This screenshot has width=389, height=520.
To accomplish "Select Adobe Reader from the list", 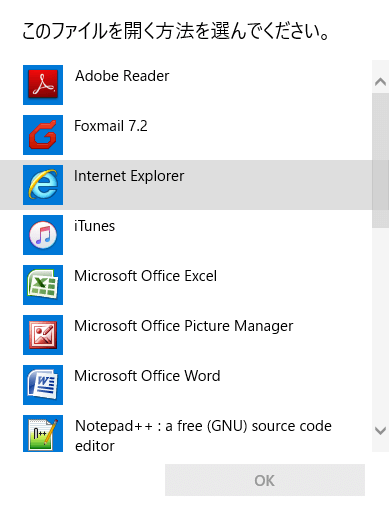I will pyautogui.click(x=186, y=85).
